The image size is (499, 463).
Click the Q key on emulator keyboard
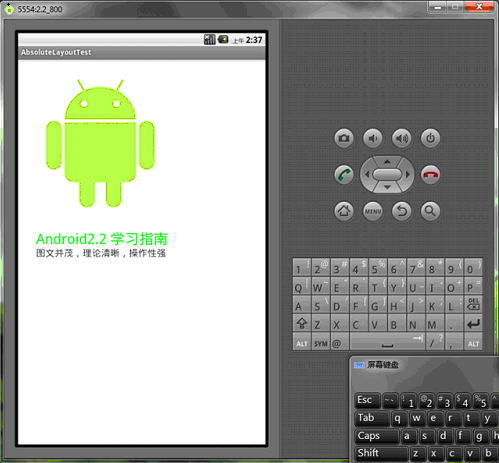[x=302, y=286]
